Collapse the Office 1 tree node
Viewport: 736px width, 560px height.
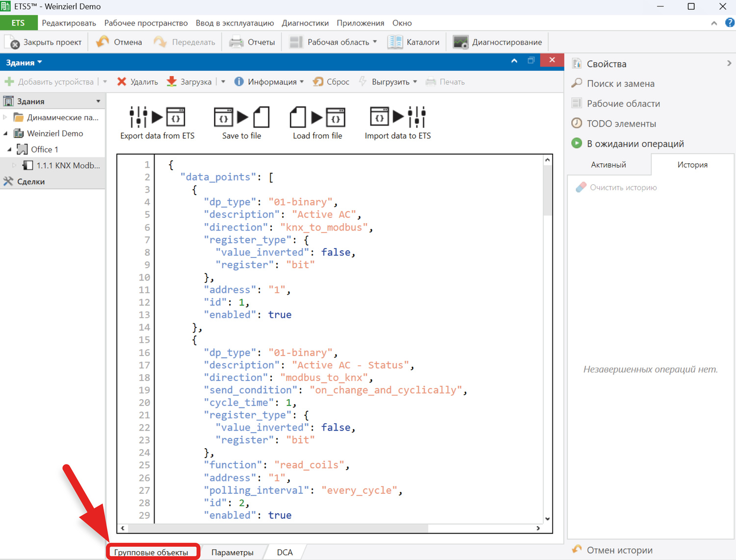9,150
